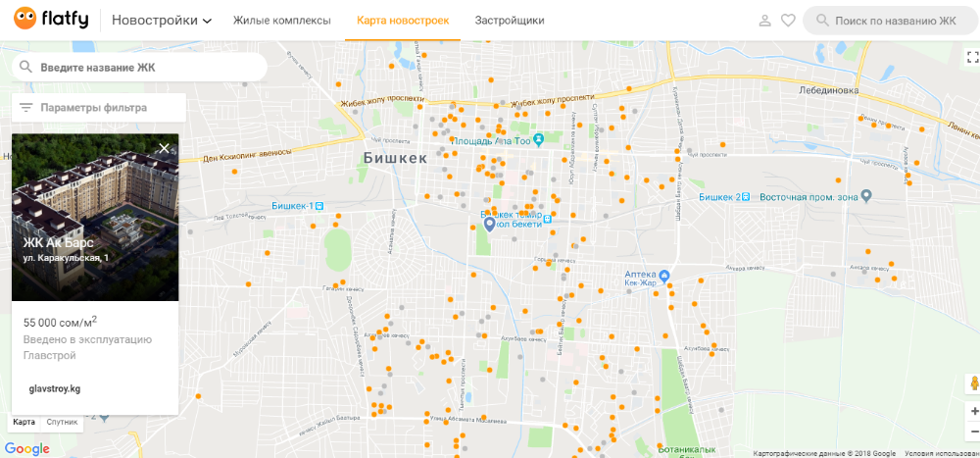Go to the Застройщики tab
The width and height of the screenshot is (980, 458).
[509, 21]
